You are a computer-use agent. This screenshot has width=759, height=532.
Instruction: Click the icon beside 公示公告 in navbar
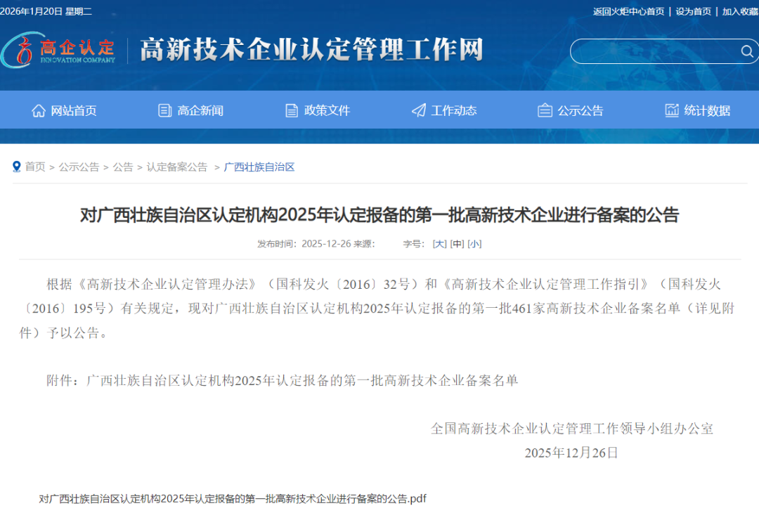click(x=545, y=110)
